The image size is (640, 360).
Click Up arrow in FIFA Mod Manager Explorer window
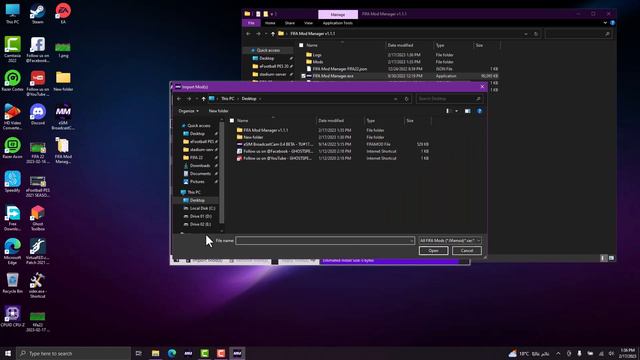click(x=273, y=34)
